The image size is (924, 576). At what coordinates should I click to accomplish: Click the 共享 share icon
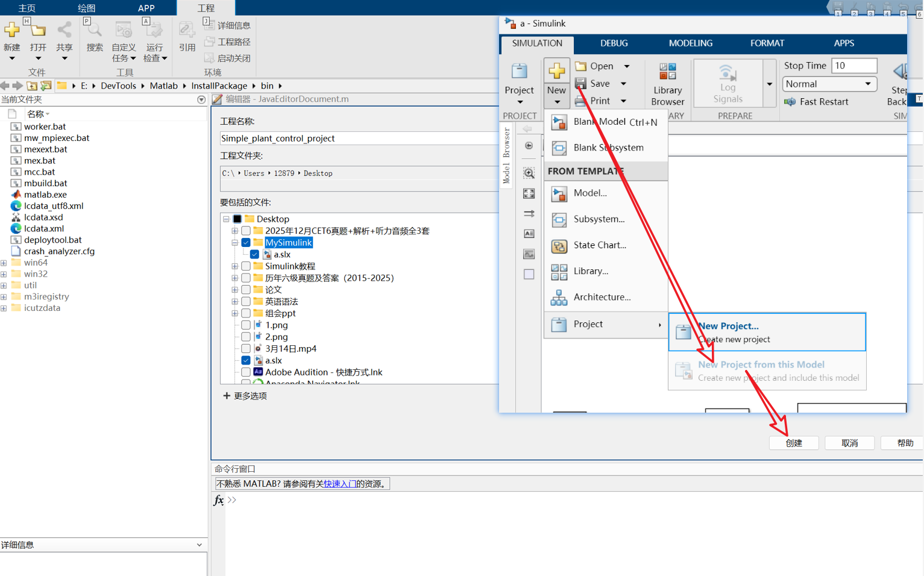point(64,30)
